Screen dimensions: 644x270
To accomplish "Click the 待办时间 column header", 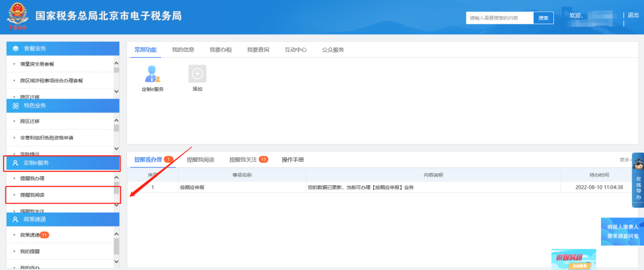I will [x=599, y=175].
